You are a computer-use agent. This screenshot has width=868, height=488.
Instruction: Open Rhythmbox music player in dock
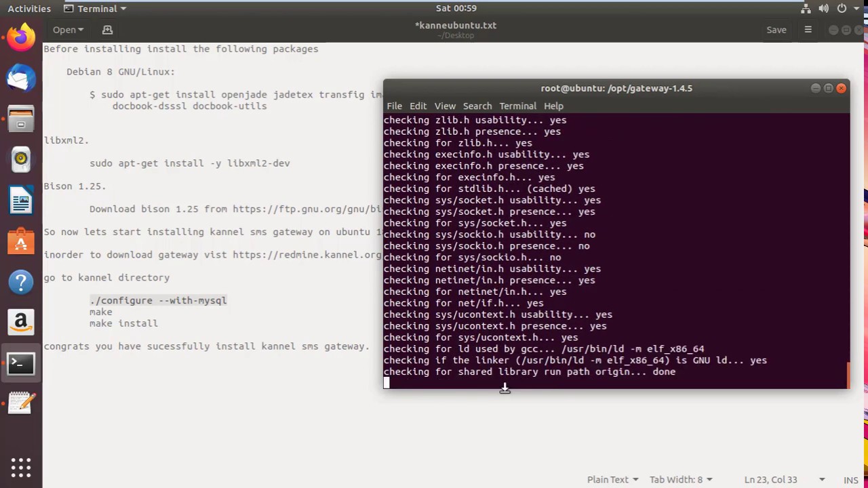coord(21,159)
